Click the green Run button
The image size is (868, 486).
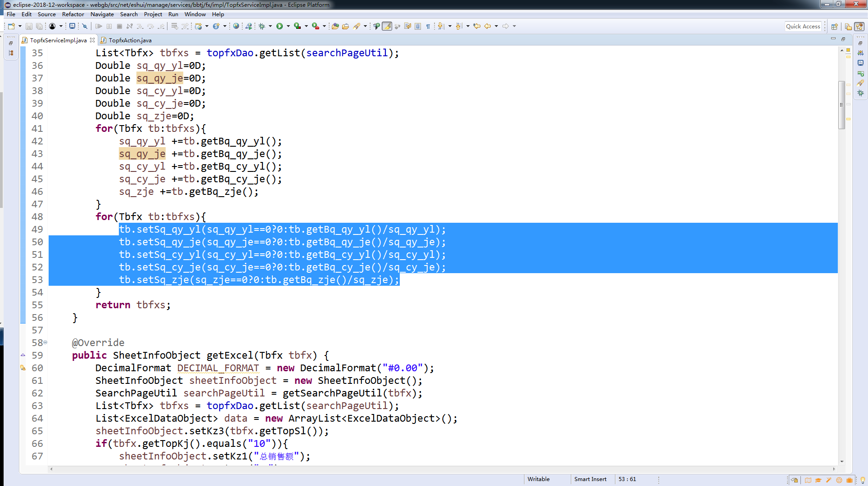[x=280, y=26]
